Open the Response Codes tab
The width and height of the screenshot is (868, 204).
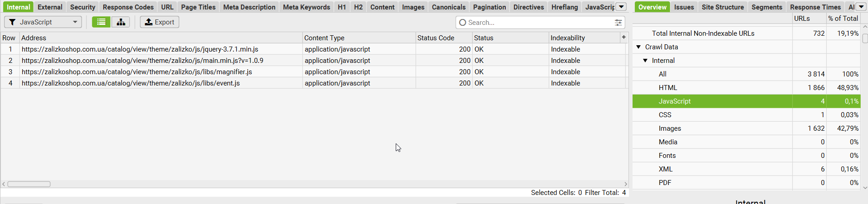(128, 7)
